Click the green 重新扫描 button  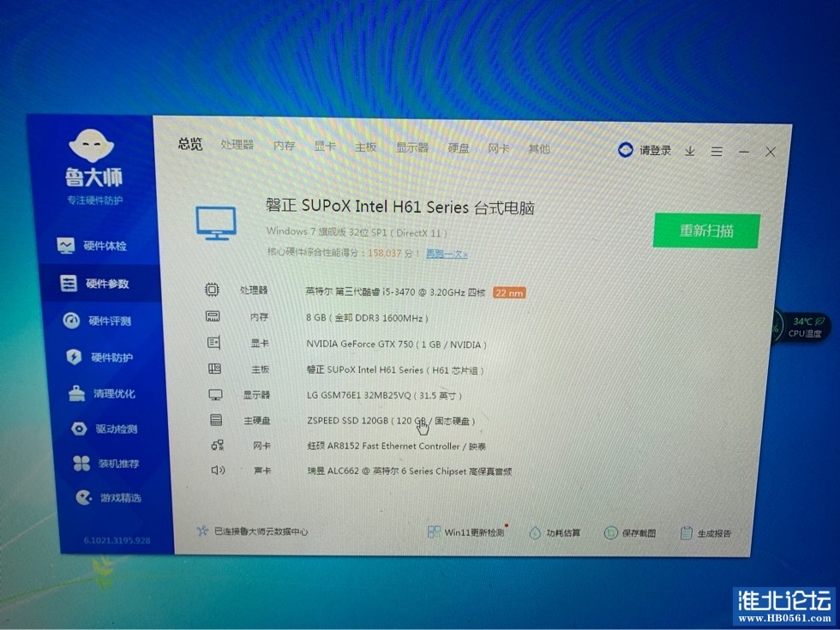tap(706, 231)
